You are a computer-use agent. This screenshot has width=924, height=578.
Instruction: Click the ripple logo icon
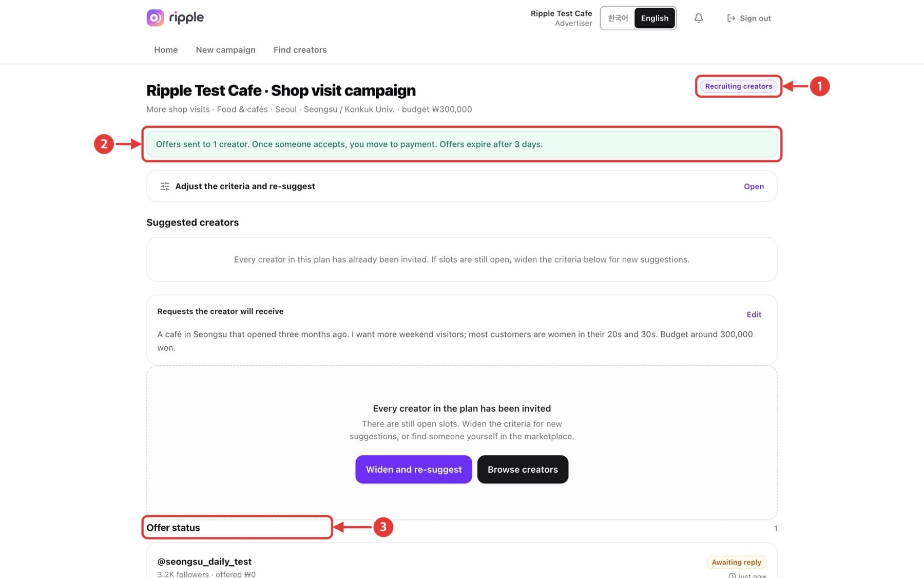point(155,17)
